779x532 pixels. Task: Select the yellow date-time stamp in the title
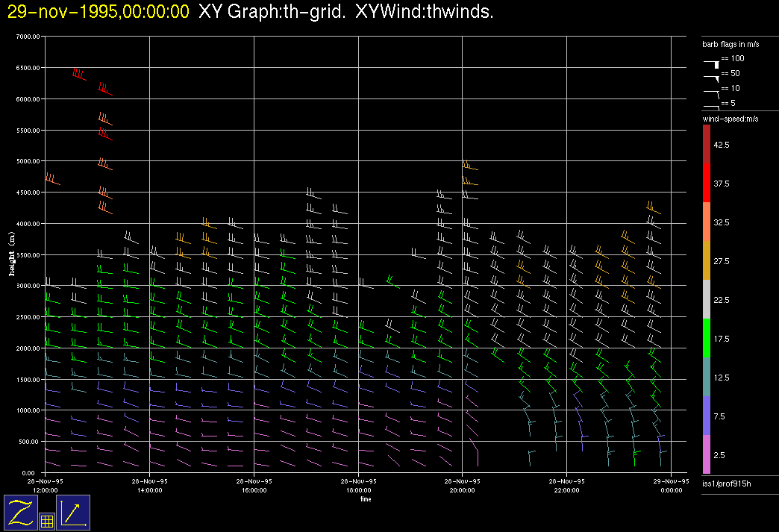click(98, 12)
